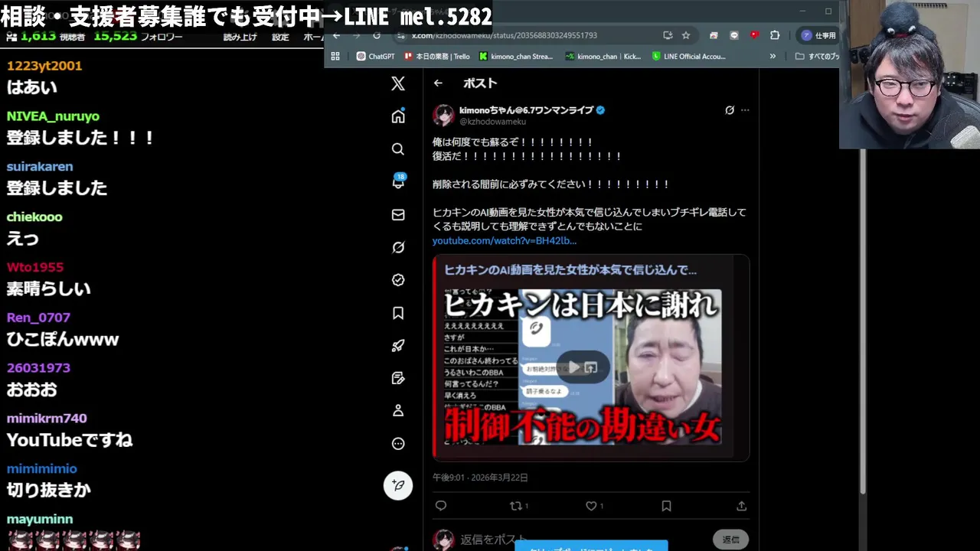Screen dimensions: 980x551
Task: Click post timestamp 午後9:01 2026年3月22日
Action: 480,477
